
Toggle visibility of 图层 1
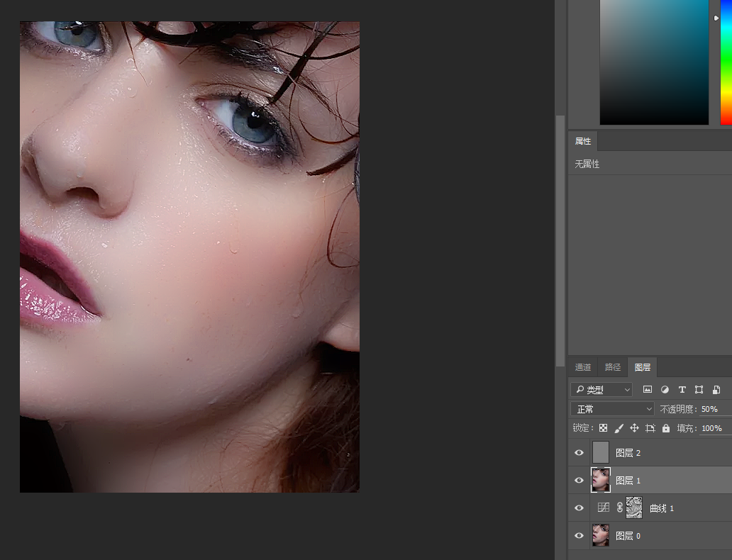click(x=579, y=480)
